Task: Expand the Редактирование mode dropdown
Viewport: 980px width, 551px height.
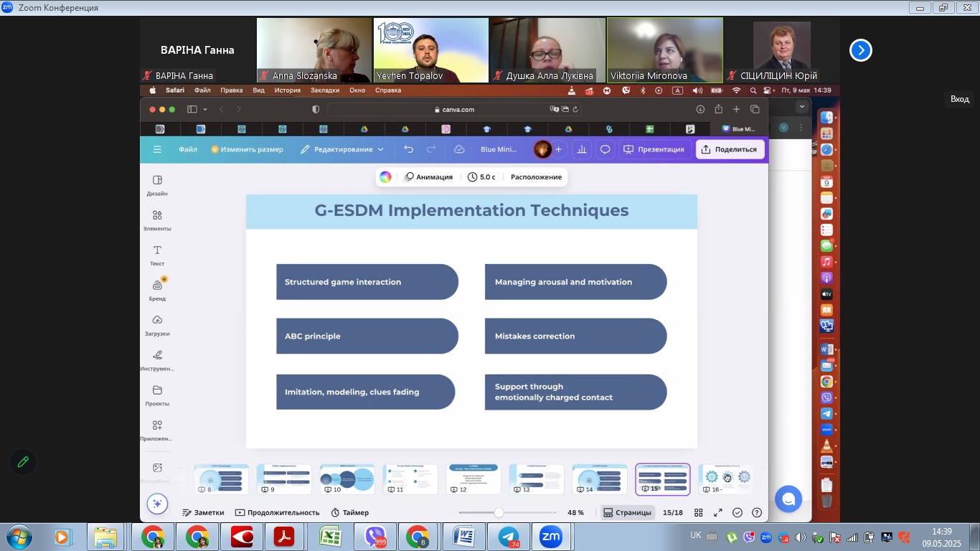Action: click(342, 149)
